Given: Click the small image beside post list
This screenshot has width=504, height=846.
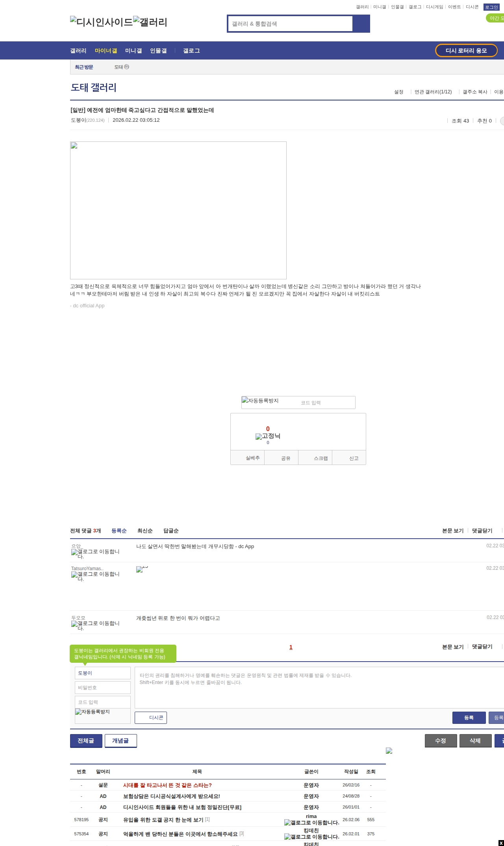Looking at the screenshot, I should tap(389, 751).
